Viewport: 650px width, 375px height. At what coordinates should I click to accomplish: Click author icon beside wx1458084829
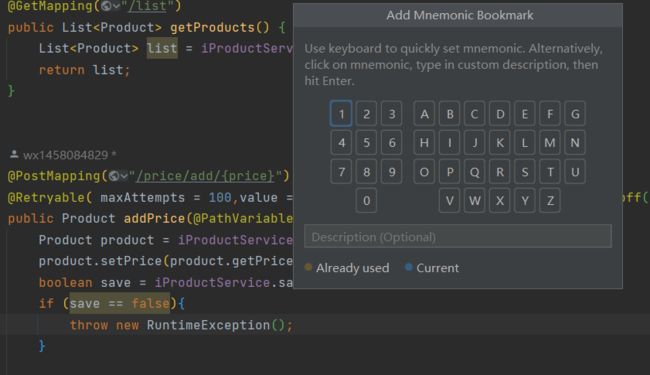click(x=14, y=155)
